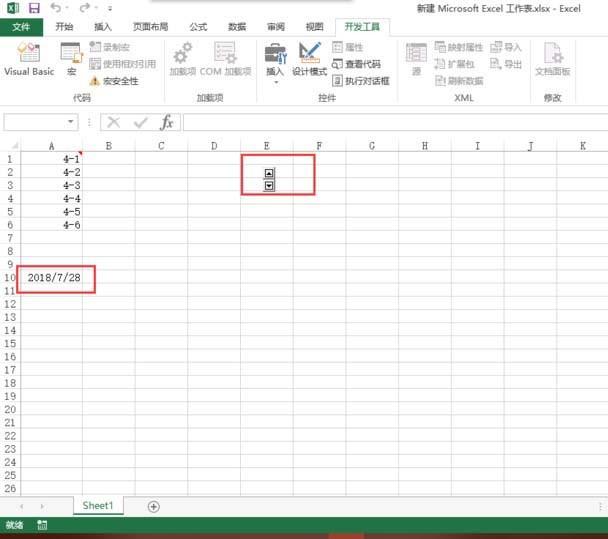The image size is (608, 539).
Task: Open the Undo history dropdown arrow
Action: pos(67,8)
